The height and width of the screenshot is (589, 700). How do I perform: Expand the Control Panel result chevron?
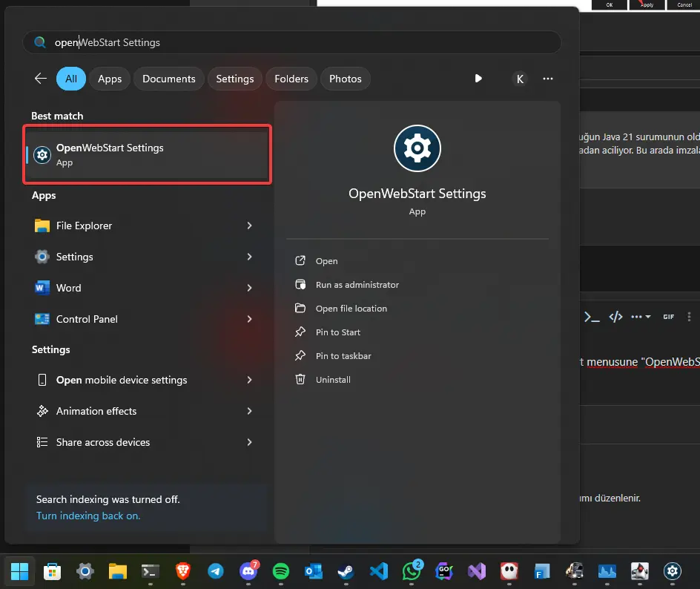(x=250, y=319)
